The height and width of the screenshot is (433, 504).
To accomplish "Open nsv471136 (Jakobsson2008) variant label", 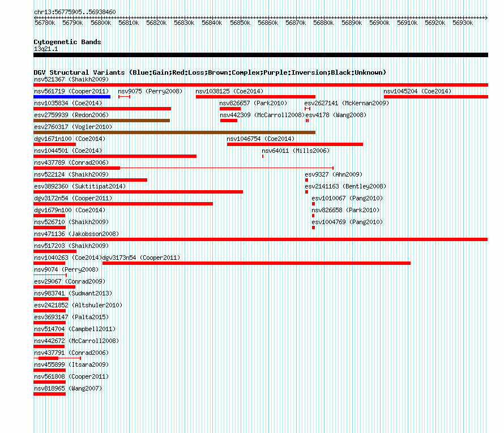I will point(76,234).
